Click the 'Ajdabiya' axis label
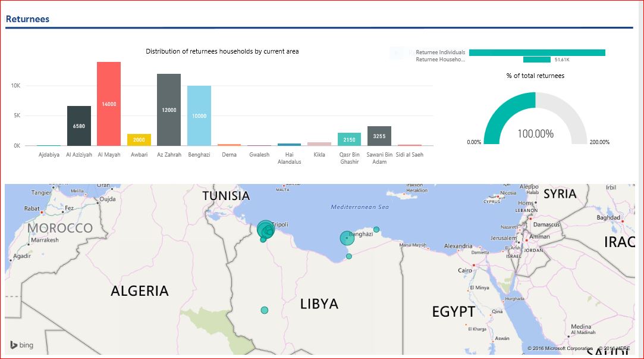This screenshot has width=644, height=359. tap(49, 155)
